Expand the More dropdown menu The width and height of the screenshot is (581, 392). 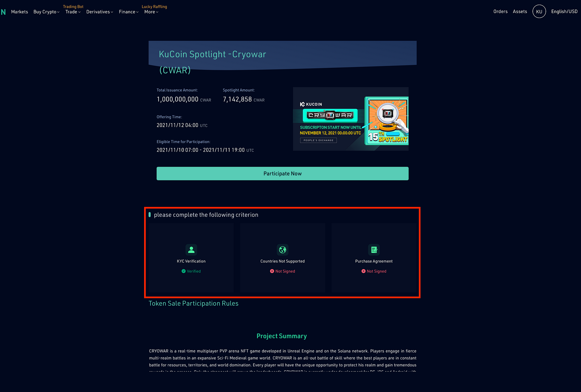(152, 11)
